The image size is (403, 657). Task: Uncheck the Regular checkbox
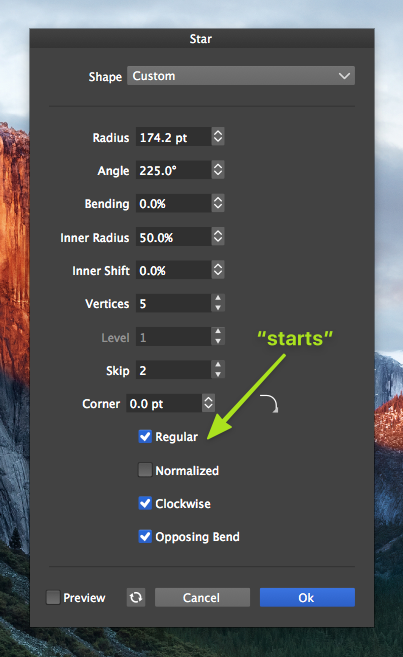pyautogui.click(x=145, y=436)
